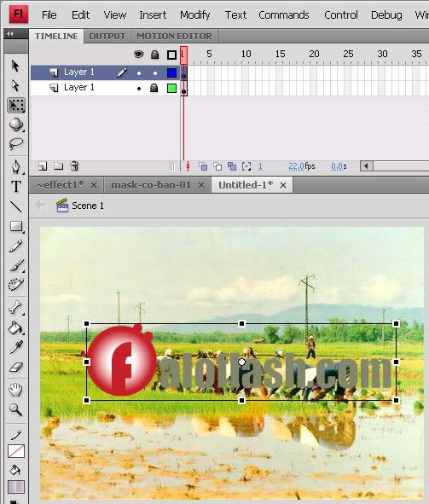The width and height of the screenshot is (429, 504).
Task: Open the Rectangle tool options
Action: click(x=16, y=226)
